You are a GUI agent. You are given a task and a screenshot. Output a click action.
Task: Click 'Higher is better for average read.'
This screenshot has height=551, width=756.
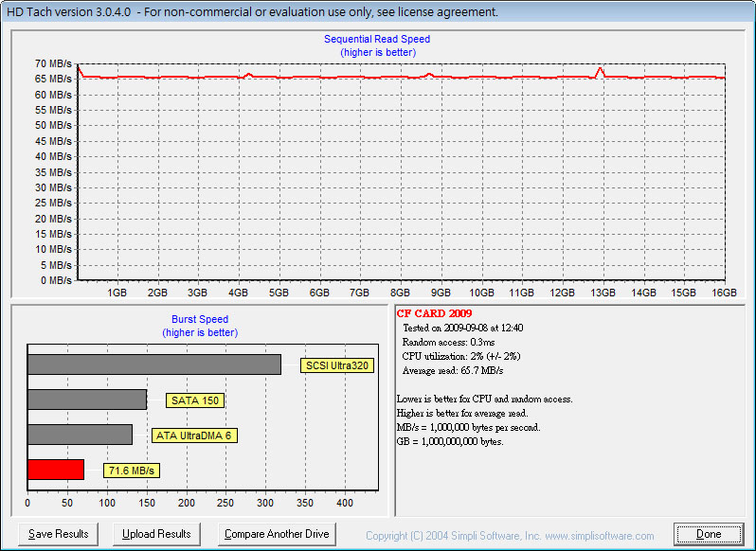462,413
